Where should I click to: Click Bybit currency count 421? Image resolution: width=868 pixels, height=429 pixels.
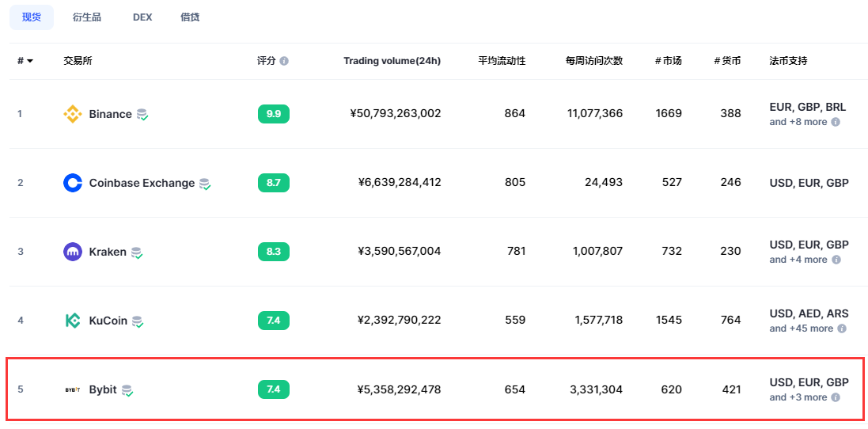731,389
